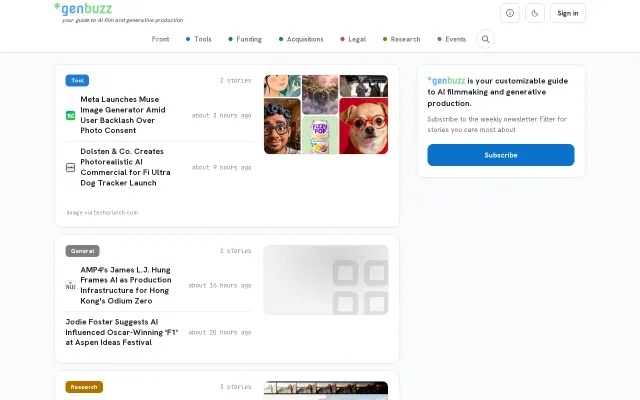640x400 pixels.
Task: Click source icon beside AMP4 story
Action: (x=71, y=285)
